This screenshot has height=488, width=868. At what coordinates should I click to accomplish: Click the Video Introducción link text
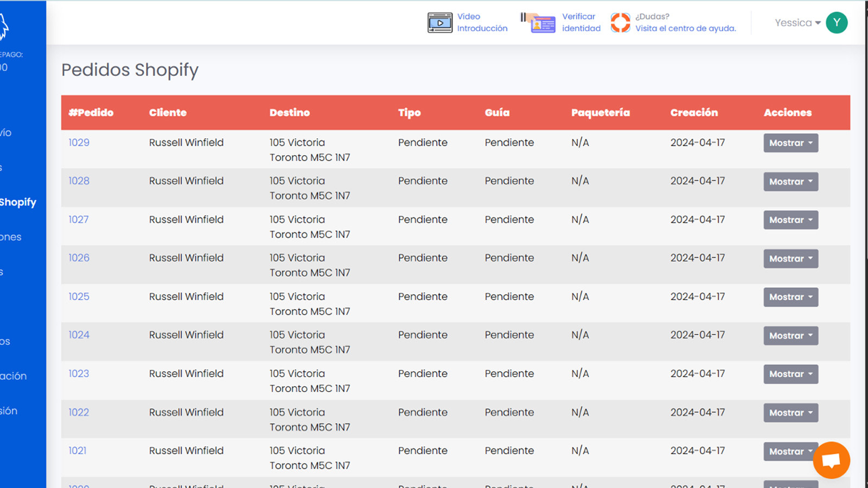click(x=482, y=22)
